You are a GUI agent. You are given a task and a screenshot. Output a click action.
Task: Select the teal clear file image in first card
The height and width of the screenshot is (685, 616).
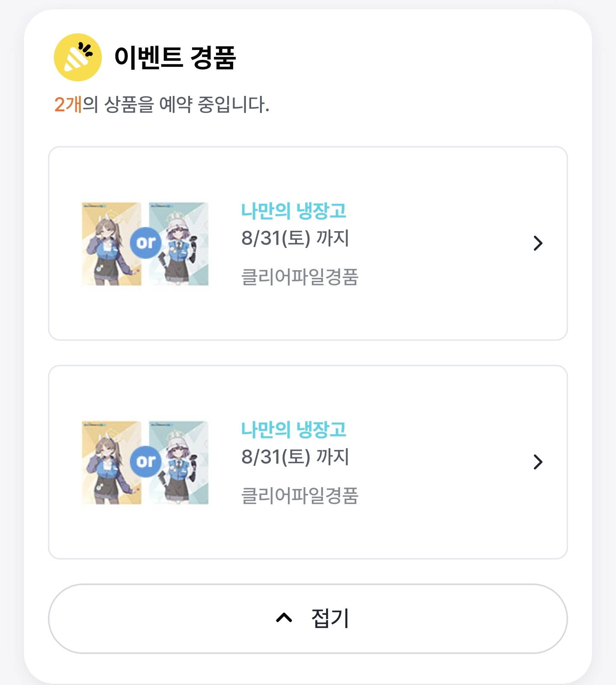click(179, 244)
